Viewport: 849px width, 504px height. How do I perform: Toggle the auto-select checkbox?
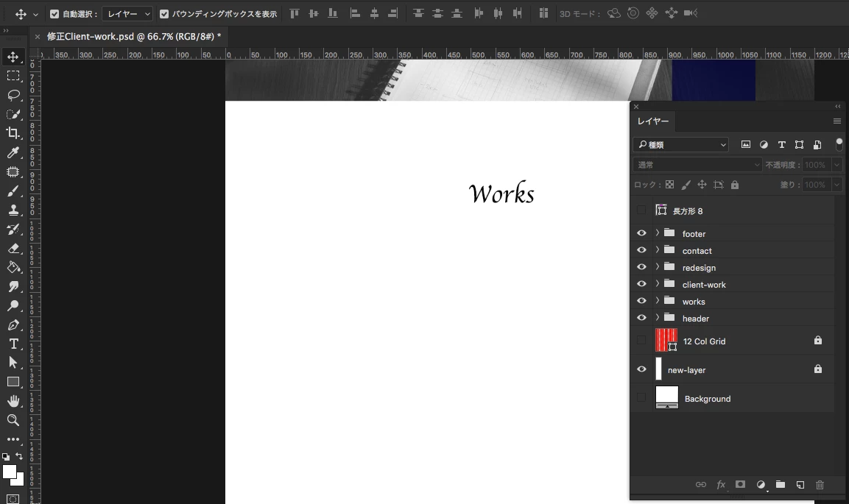(x=54, y=14)
